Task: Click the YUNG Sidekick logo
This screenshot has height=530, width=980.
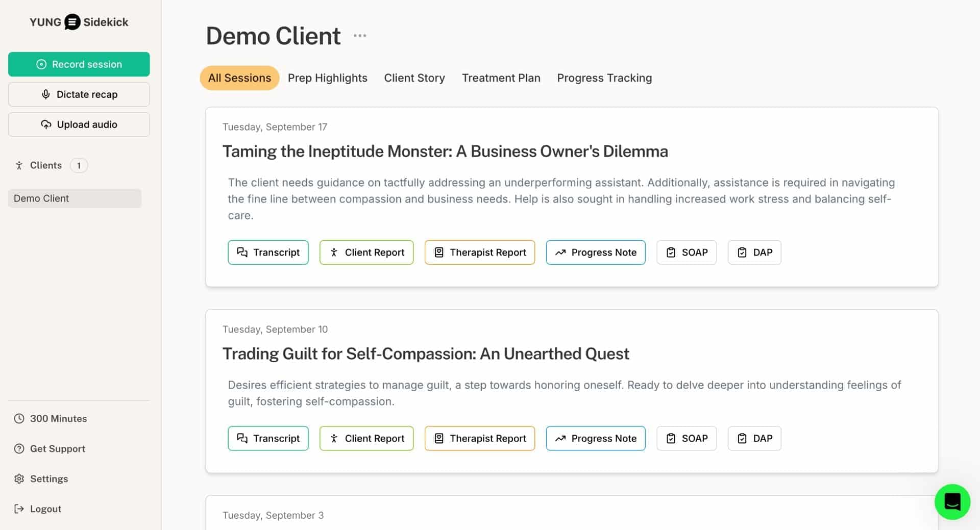Action: click(79, 22)
